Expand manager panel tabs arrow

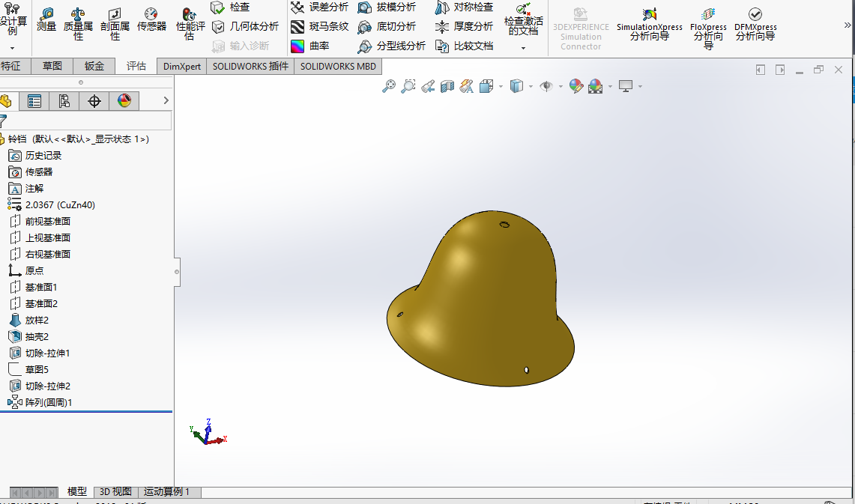pos(166,100)
